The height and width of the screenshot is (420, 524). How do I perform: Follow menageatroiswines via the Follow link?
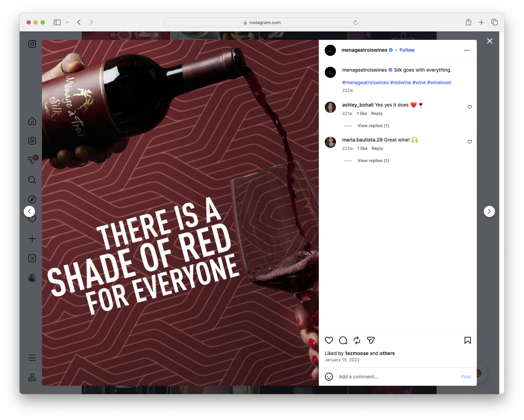pyautogui.click(x=407, y=50)
